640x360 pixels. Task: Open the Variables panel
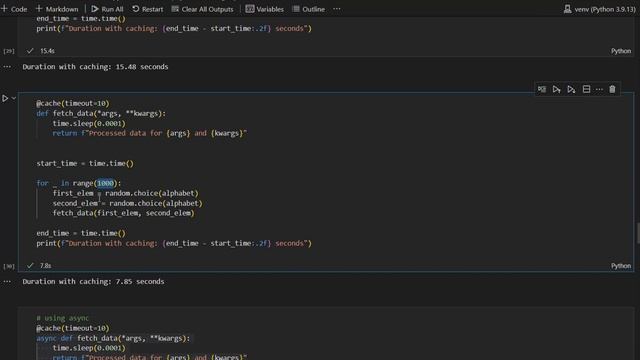click(264, 9)
